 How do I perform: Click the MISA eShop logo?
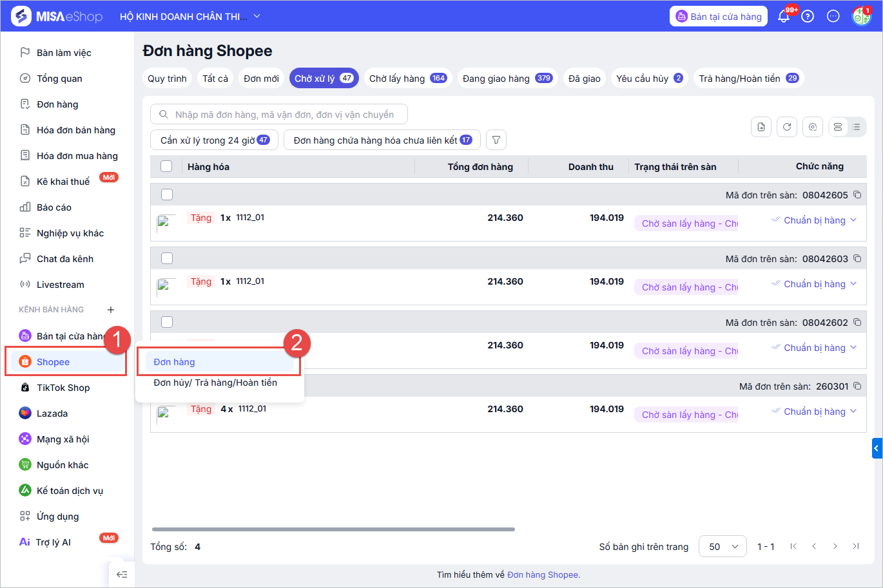tap(58, 16)
